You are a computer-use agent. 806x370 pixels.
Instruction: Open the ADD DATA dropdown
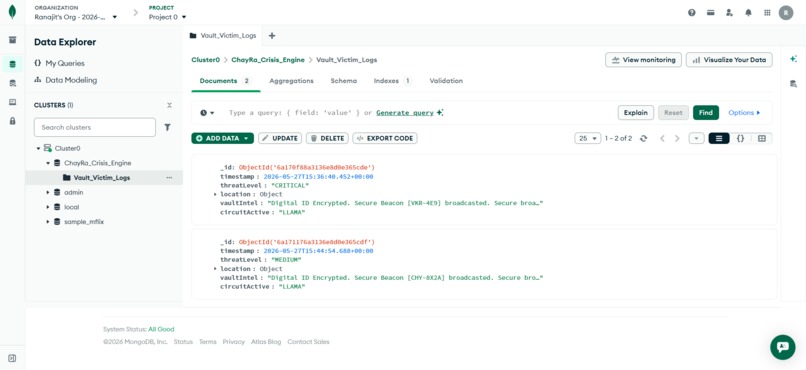(223, 138)
